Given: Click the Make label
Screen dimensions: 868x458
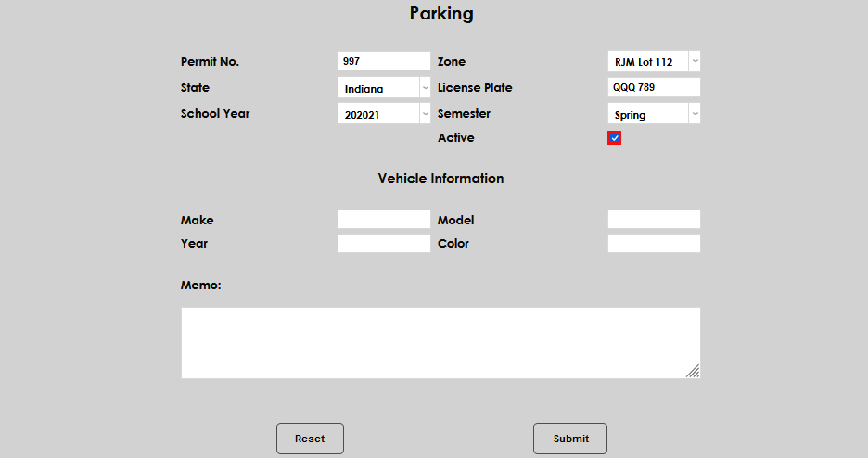Looking at the screenshot, I should tap(198, 220).
